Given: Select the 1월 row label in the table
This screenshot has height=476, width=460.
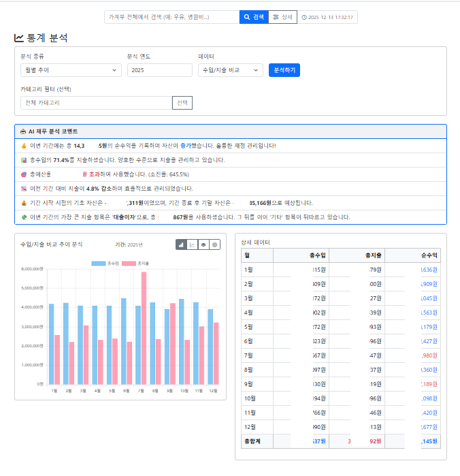Looking at the screenshot, I should [248, 270].
